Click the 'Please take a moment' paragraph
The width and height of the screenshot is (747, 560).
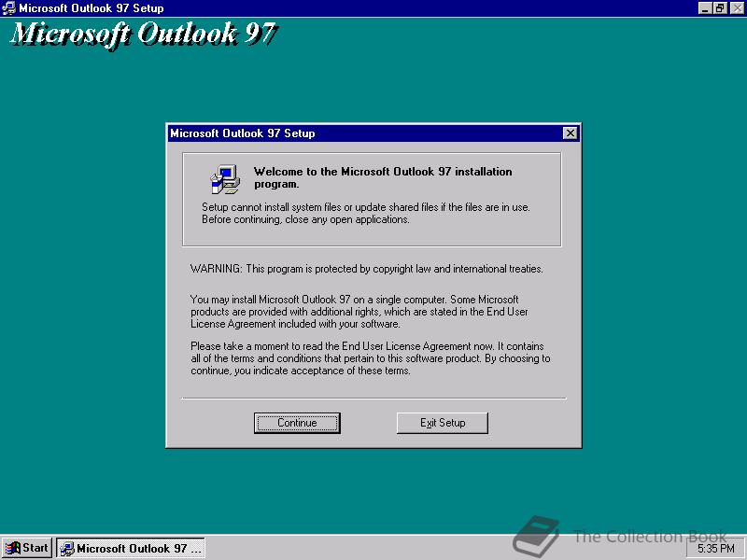370,358
